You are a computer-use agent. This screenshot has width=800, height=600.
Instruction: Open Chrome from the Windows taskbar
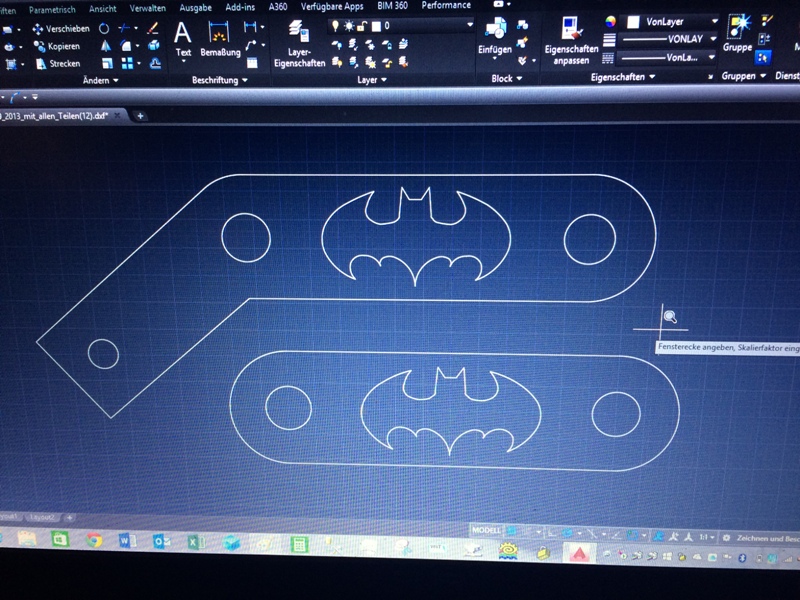[94, 541]
